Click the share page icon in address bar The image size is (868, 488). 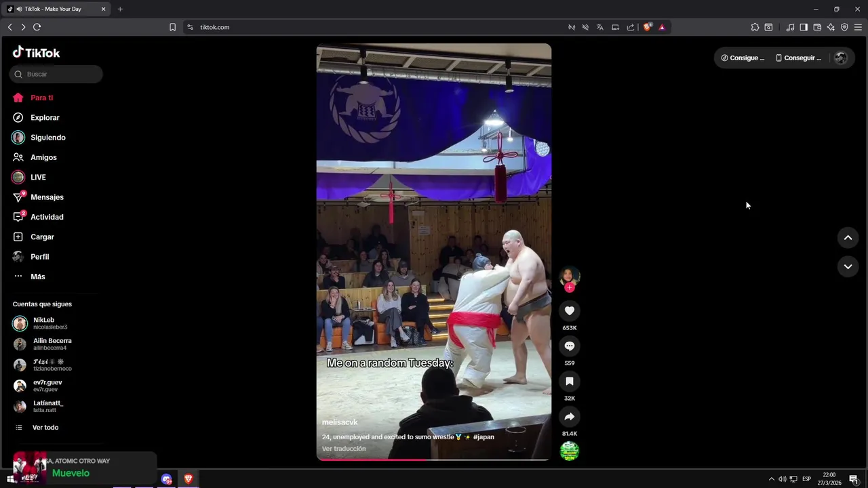click(x=631, y=27)
